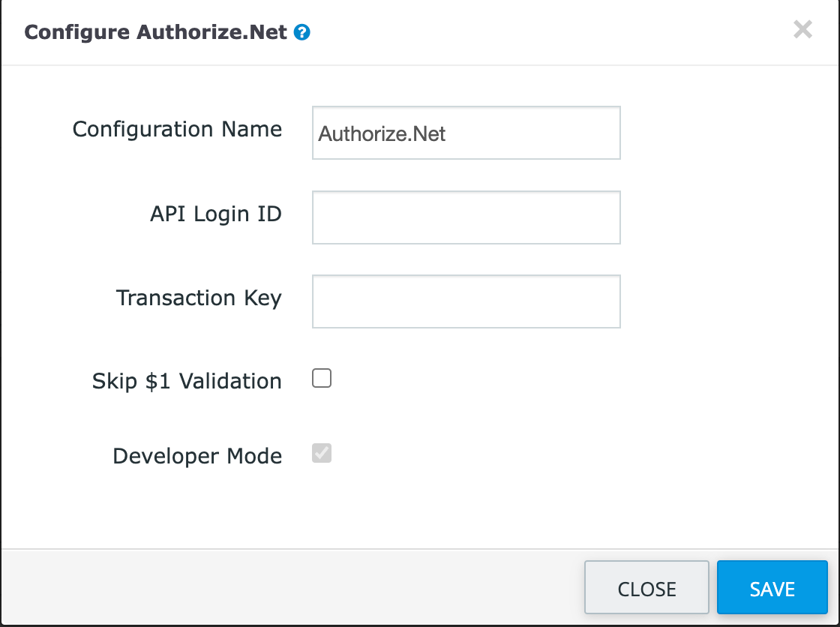
Task: Click the Configuration Name label
Action: (x=177, y=130)
